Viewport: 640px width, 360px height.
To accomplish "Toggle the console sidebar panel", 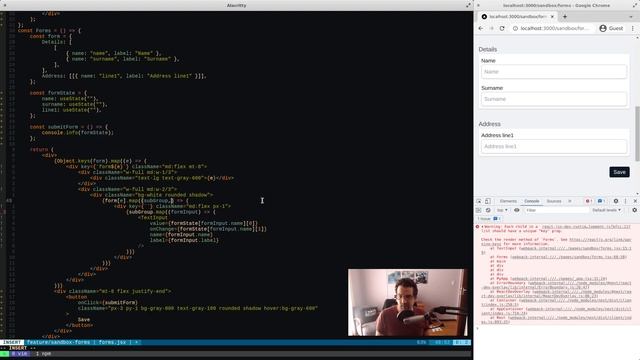I will (x=479, y=210).
